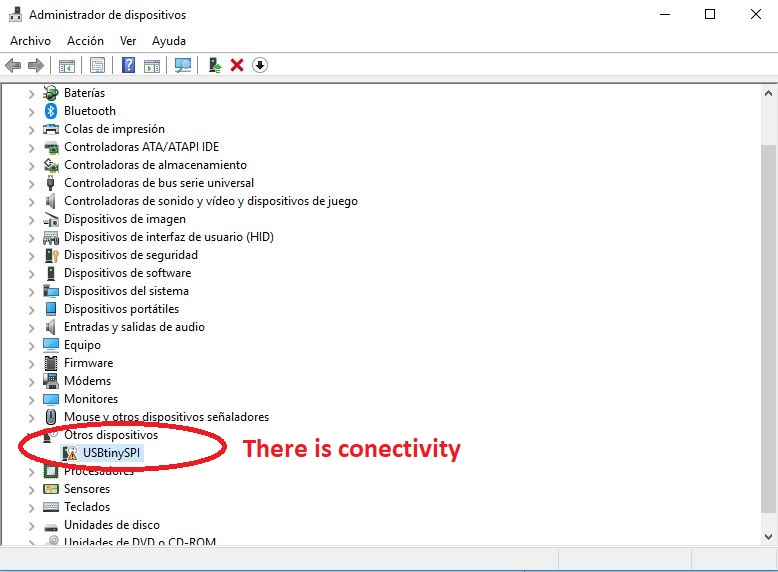778x572 pixels.
Task: Expand the Bluetooth node
Action: point(31,112)
